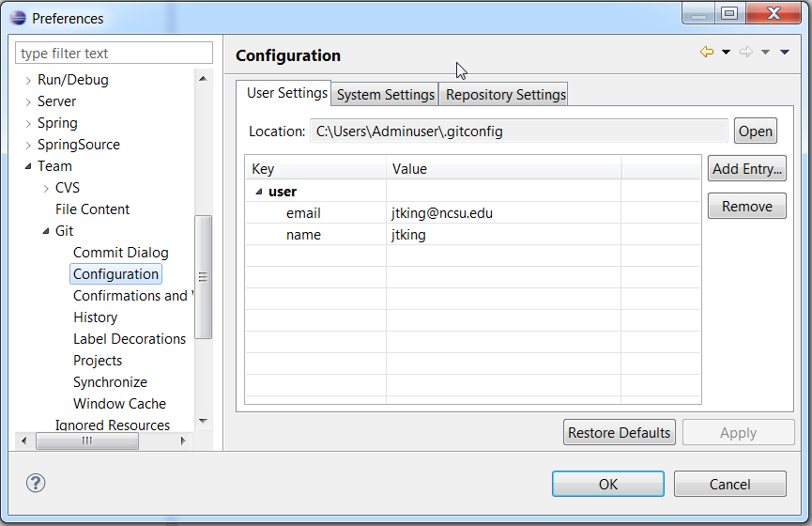Screen dimensions: 812x526
Task: Click the forward navigation arrow icon
Action: [745, 52]
